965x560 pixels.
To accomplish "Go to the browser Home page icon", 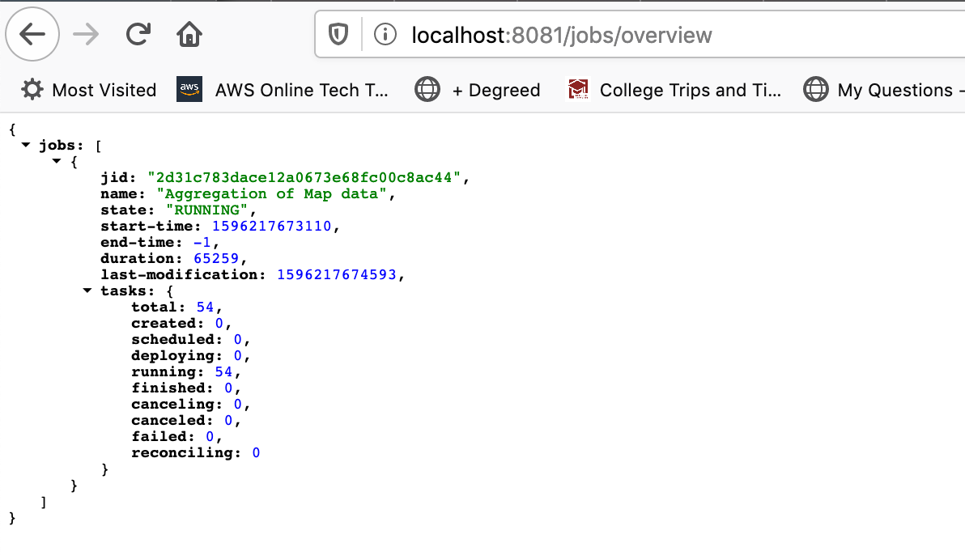I will [x=189, y=34].
